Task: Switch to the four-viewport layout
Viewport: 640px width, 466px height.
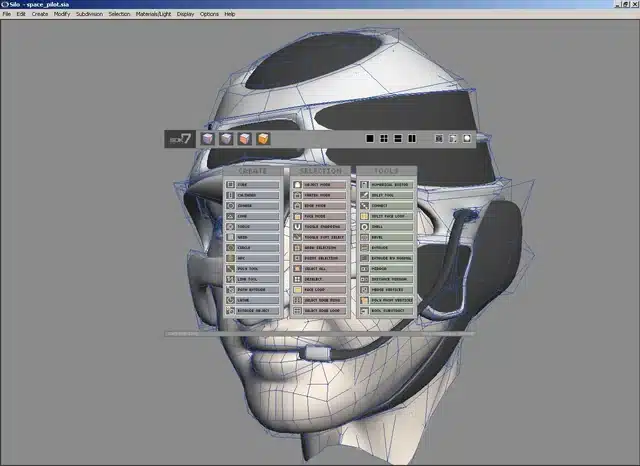Action: click(384, 139)
